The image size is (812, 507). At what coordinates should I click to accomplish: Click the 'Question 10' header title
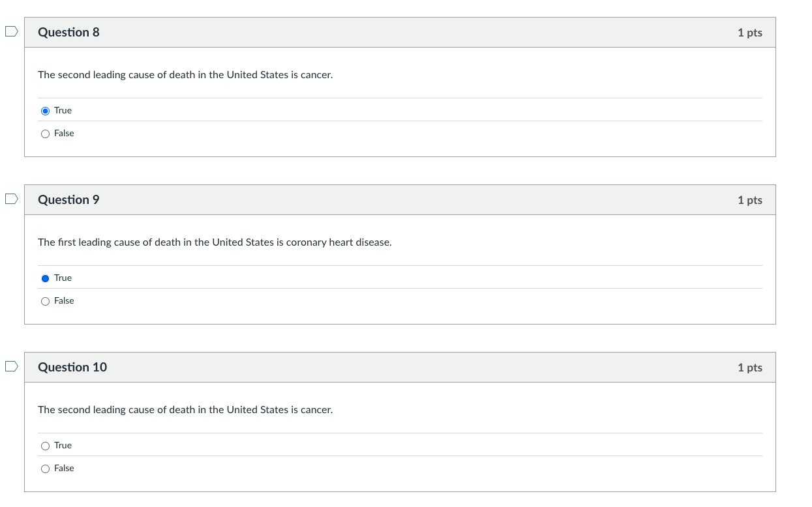click(x=72, y=368)
